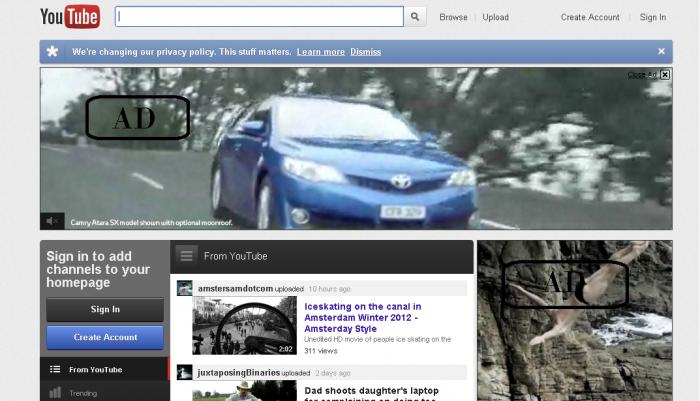This screenshot has height=401, width=700.
Task: Click the 'Sign in to add channels' heading
Action: [x=98, y=269]
